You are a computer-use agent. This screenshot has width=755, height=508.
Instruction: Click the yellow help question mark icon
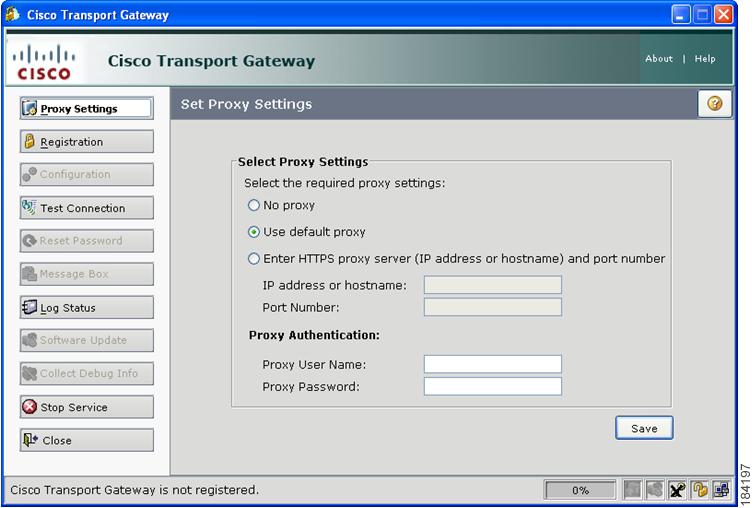tap(714, 104)
